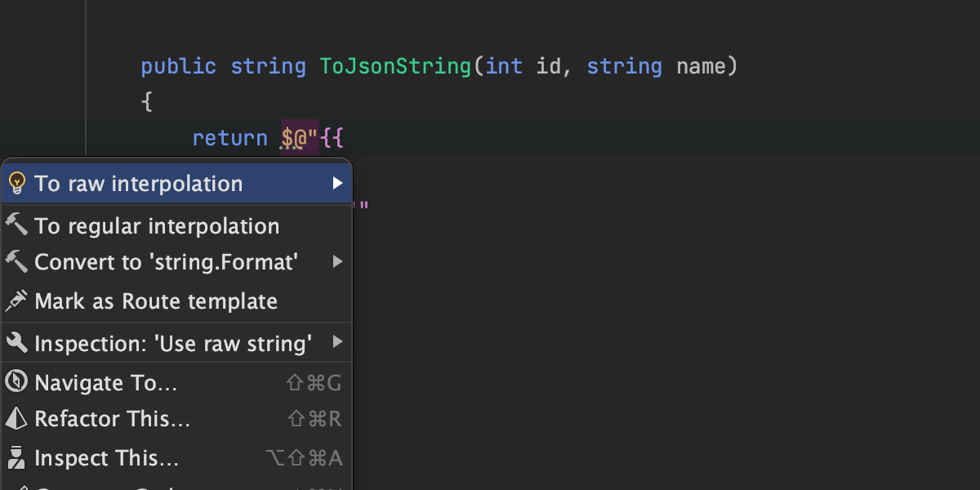Screen dimensions: 980x490
Task: Click the pyramid icon beside Refactor This…
Action: (x=16, y=419)
